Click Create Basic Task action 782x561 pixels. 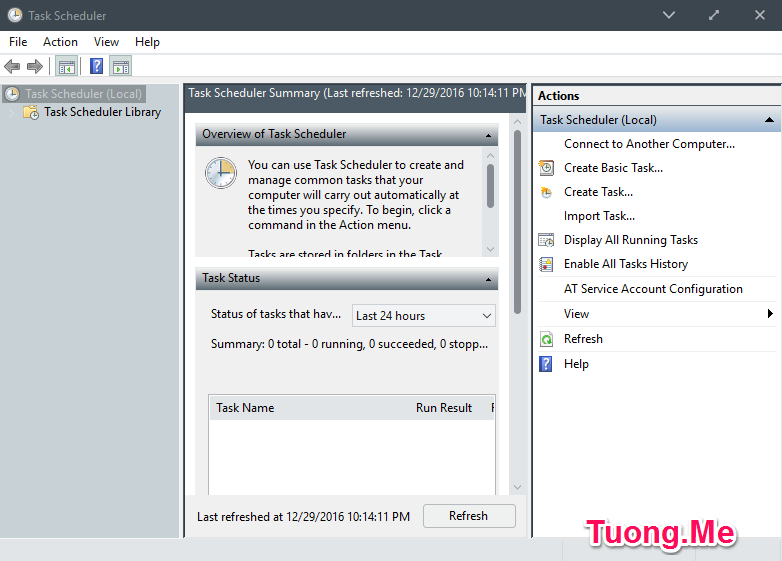(x=613, y=168)
